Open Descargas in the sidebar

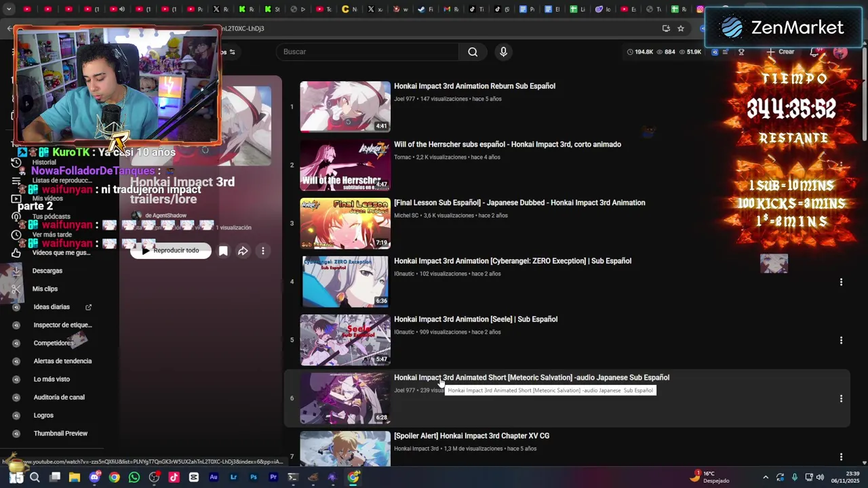[x=47, y=270]
